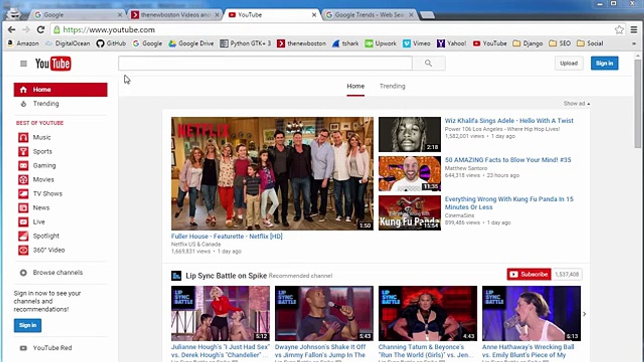
Task: Open News in the sidebar
Action: pyautogui.click(x=41, y=208)
